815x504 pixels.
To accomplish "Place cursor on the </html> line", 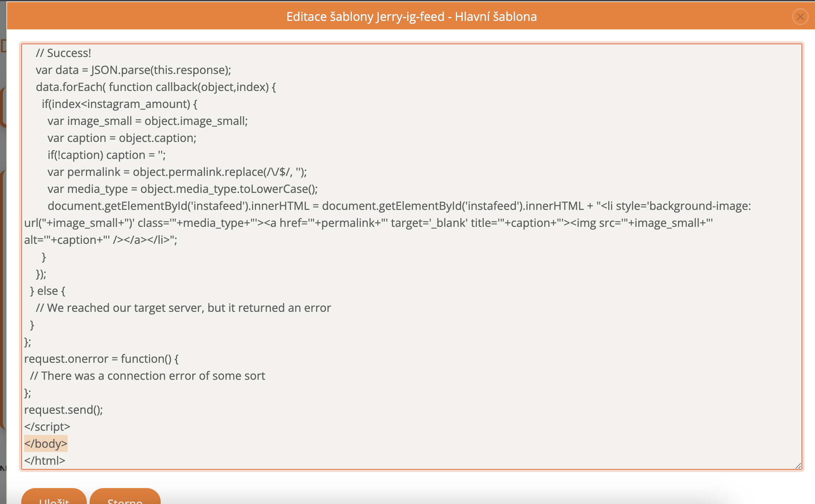I will tap(45, 460).
